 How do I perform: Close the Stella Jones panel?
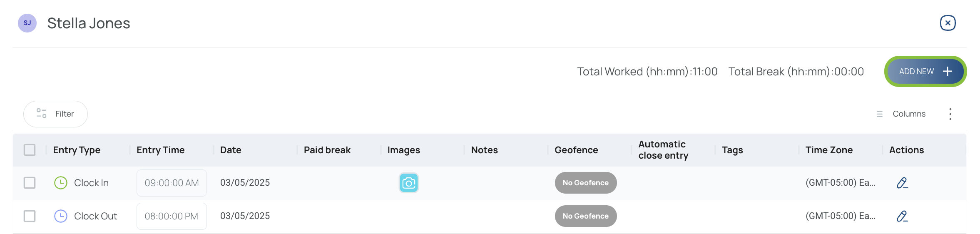tap(948, 23)
